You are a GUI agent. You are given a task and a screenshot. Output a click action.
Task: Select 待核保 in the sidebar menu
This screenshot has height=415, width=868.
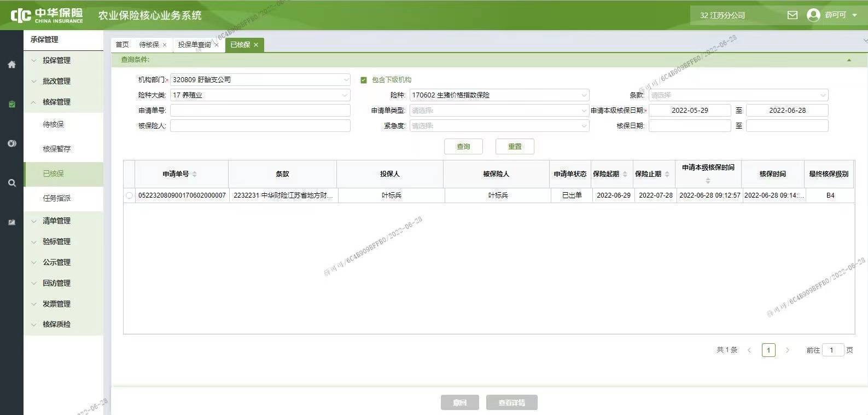coord(54,124)
